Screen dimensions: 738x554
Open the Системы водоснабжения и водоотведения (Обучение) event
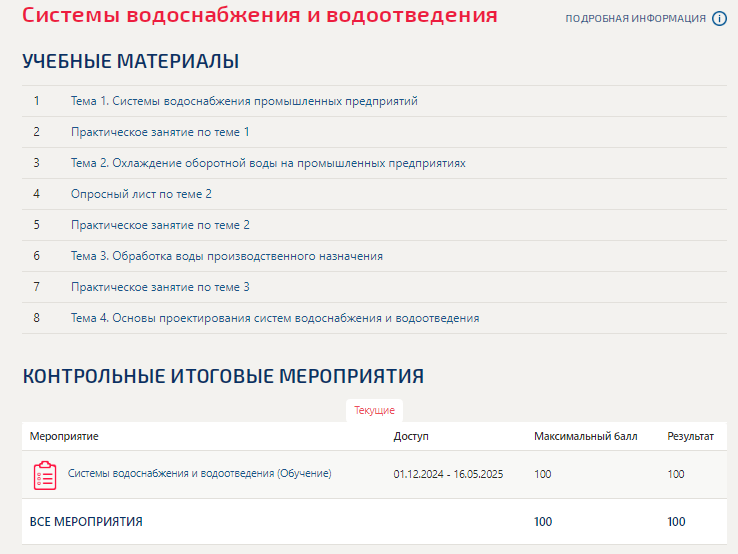pos(199,473)
